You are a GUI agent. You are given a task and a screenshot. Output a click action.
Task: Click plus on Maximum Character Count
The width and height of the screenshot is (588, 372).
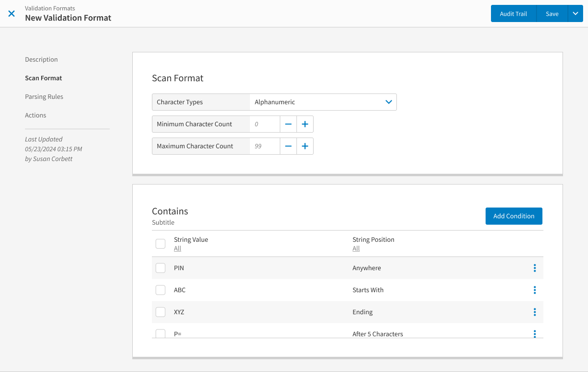tap(305, 146)
